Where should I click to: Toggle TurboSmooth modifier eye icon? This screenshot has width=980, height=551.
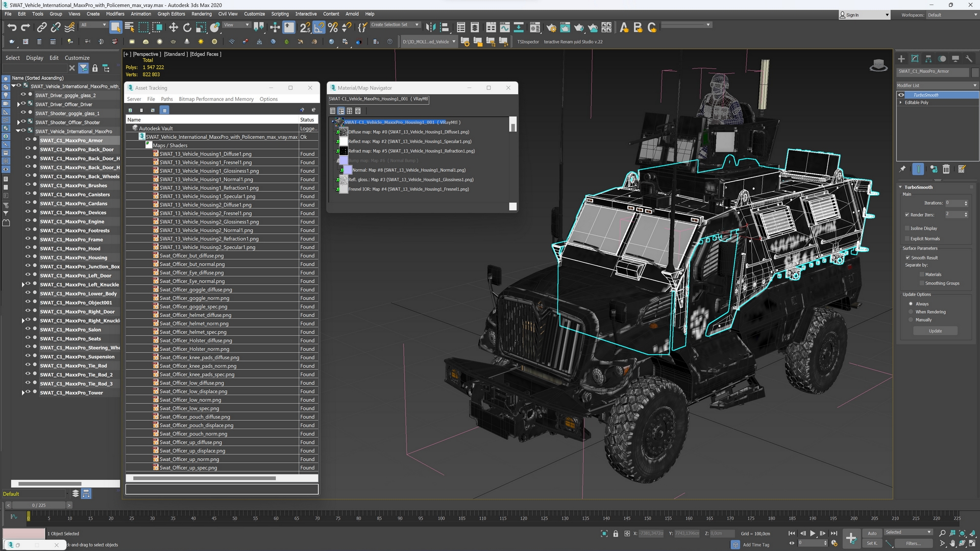pyautogui.click(x=901, y=95)
